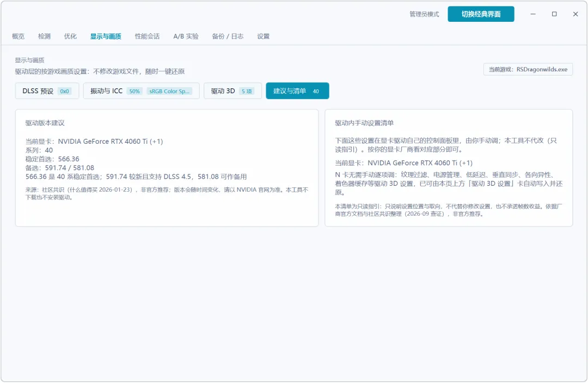Screen dimensions: 588x383
Task: Click the 驱动内手动设置清单 heading
Action: point(364,123)
